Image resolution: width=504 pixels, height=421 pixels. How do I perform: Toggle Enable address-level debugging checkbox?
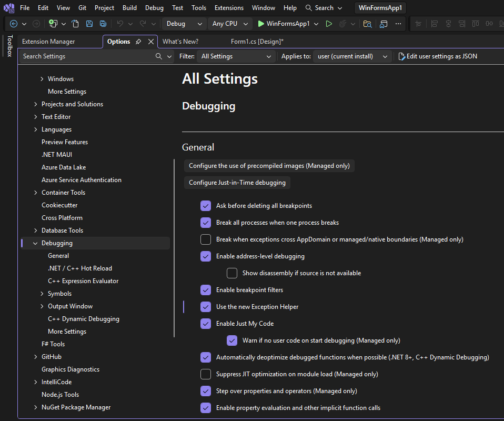[x=206, y=256]
